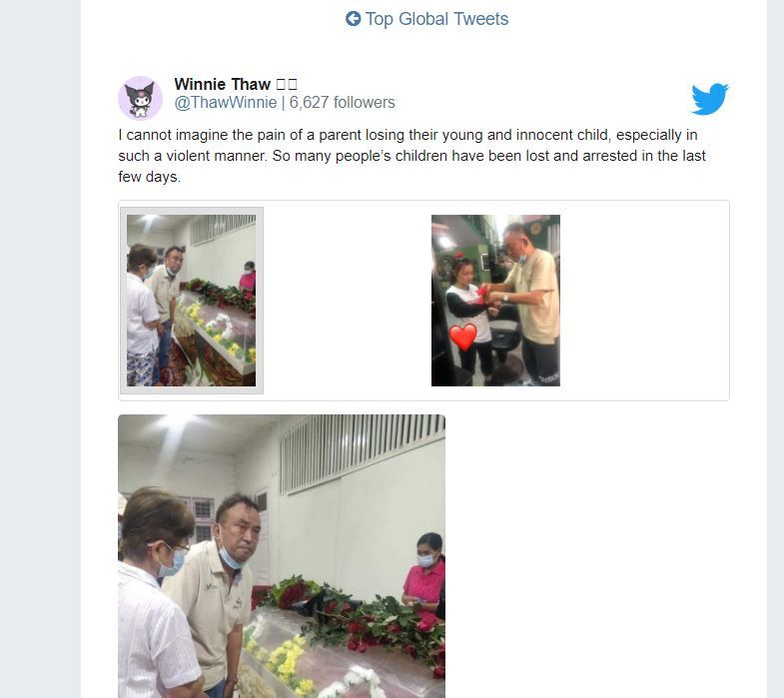The width and height of the screenshot is (784, 698).
Task: Click the red heart emoji on thumbnail
Action: pyautogui.click(x=463, y=337)
